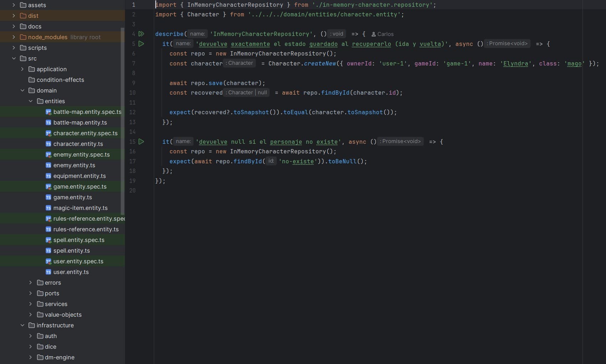Click the 'Character | null' type hint
This screenshot has width=606, height=364.
[x=246, y=93]
